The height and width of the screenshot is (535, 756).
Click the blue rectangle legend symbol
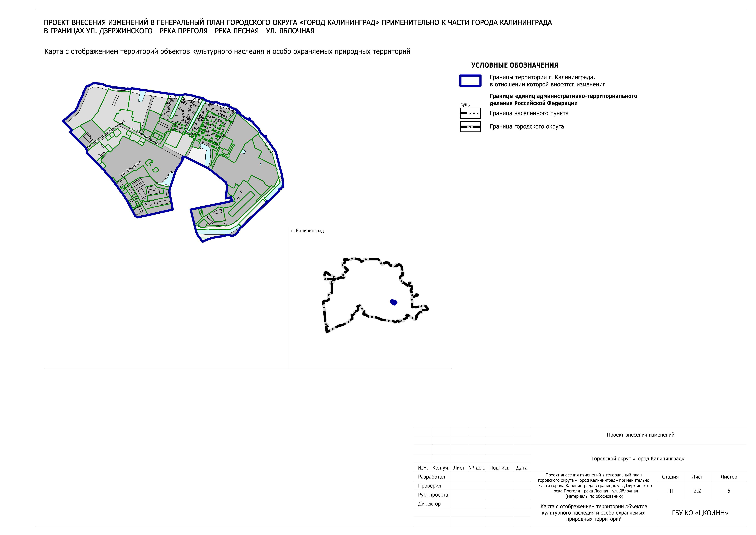click(x=470, y=81)
